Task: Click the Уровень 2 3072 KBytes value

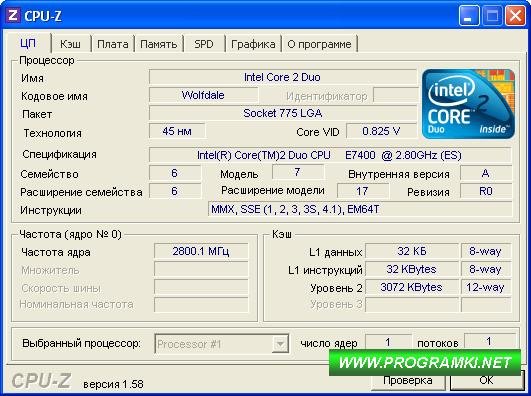Action: [412, 287]
